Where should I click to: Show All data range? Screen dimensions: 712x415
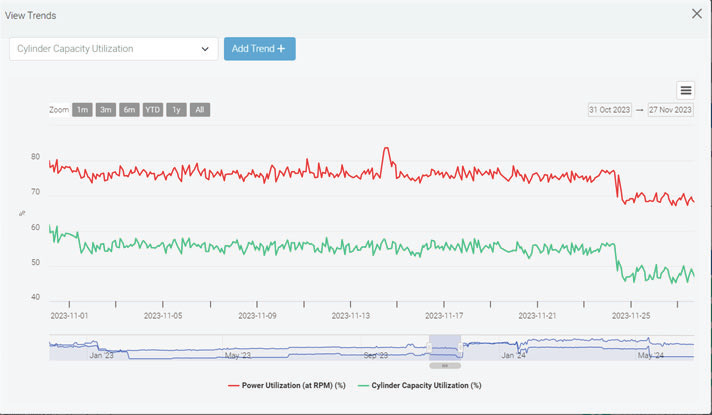tap(200, 110)
